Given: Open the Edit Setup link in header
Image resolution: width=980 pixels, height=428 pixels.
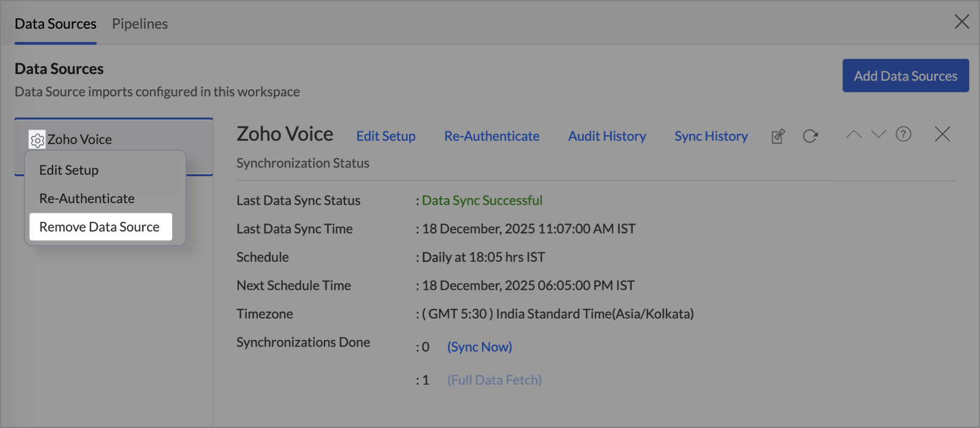Looking at the screenshot, I should [x=386, y=136].
